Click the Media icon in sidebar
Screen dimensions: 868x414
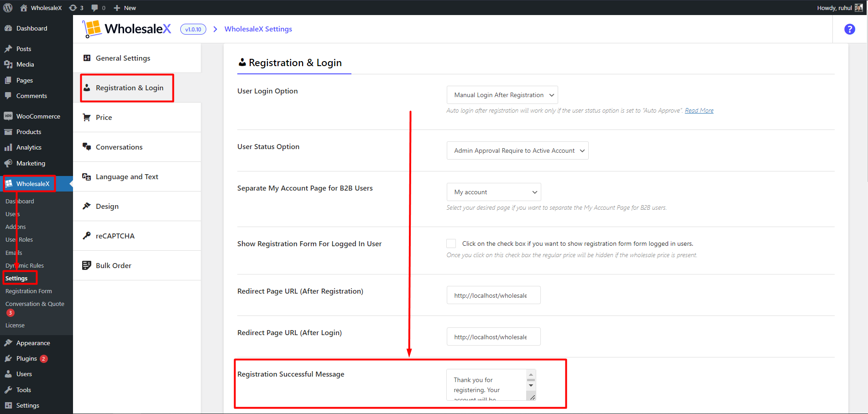(x=8, y=64)
